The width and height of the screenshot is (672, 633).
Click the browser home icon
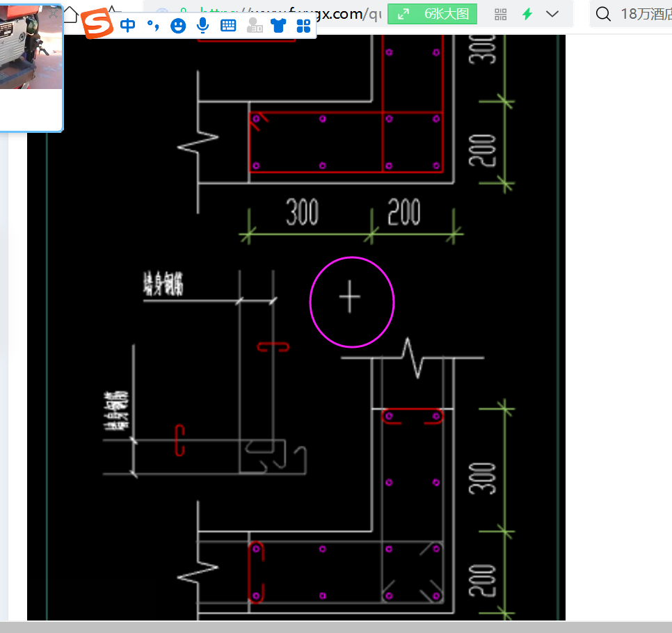[72, 15]
